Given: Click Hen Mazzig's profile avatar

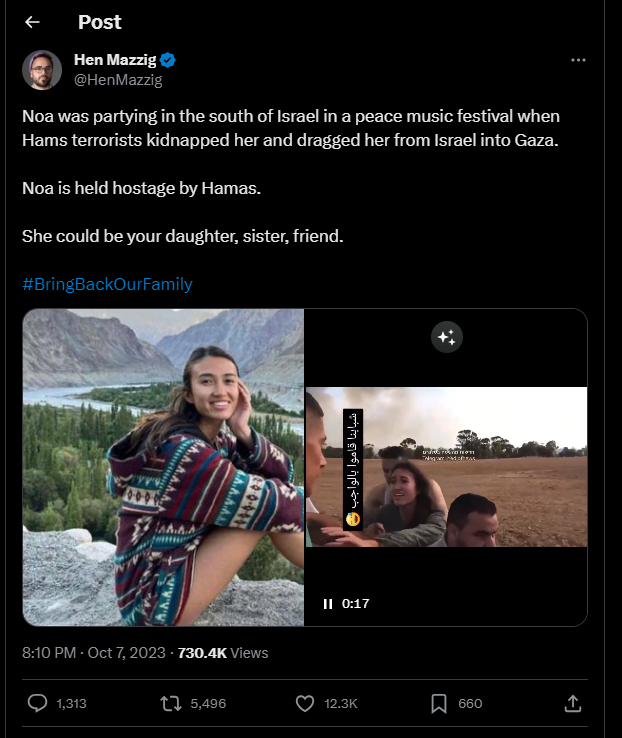Looking at the screenshot, I should [42, 70].
